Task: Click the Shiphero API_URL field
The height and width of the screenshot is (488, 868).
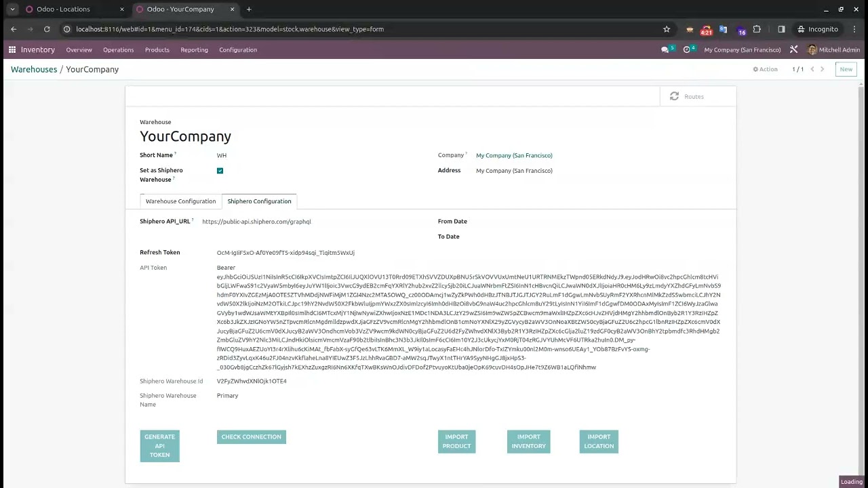Action: [x=256, y=222]
